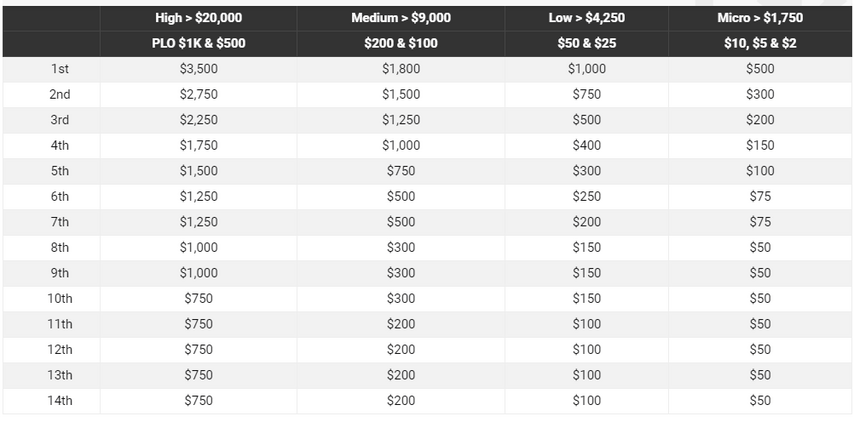854x422 pixels.
Task: Select the High > $20,000 column header
Action: [x=198, y=18]
